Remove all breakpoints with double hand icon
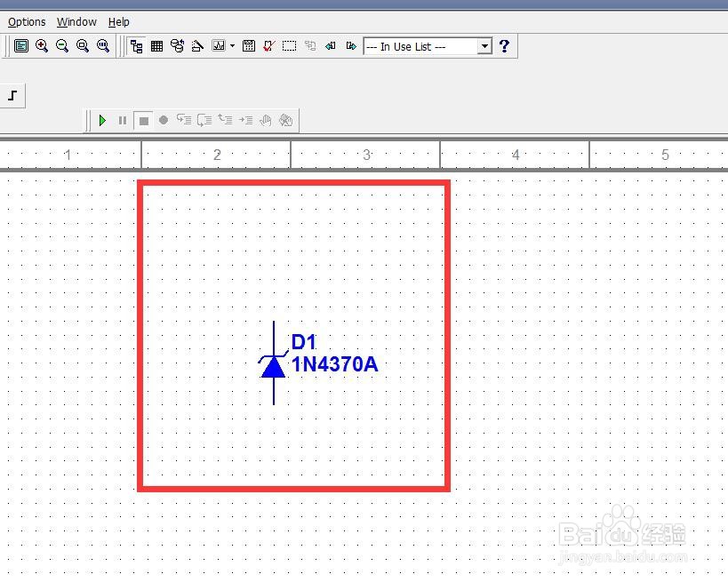Screen dimensions: 728x582 coord(286,120)
